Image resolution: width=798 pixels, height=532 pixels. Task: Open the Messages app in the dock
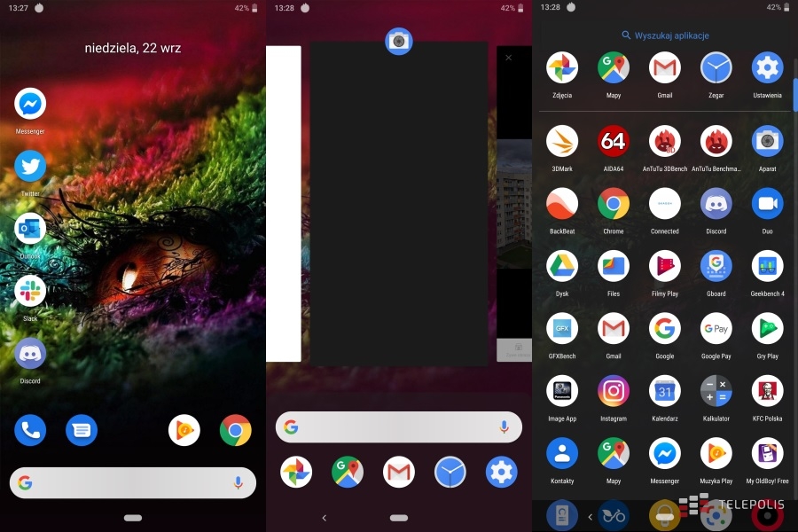tap(82, 431)
